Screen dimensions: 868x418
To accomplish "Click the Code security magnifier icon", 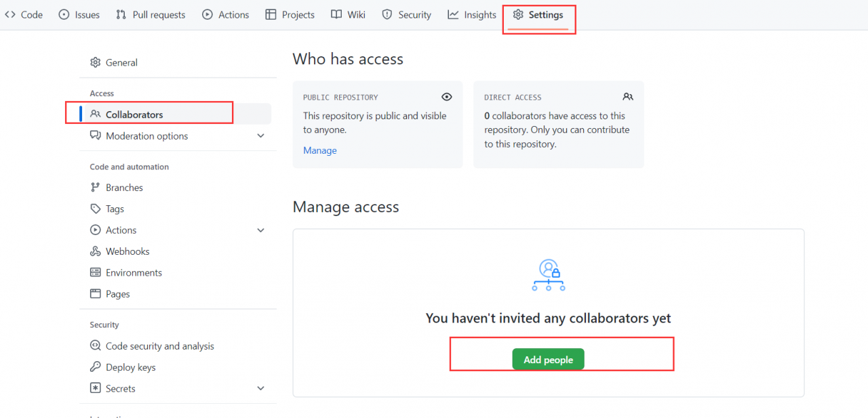I will 95,346.
